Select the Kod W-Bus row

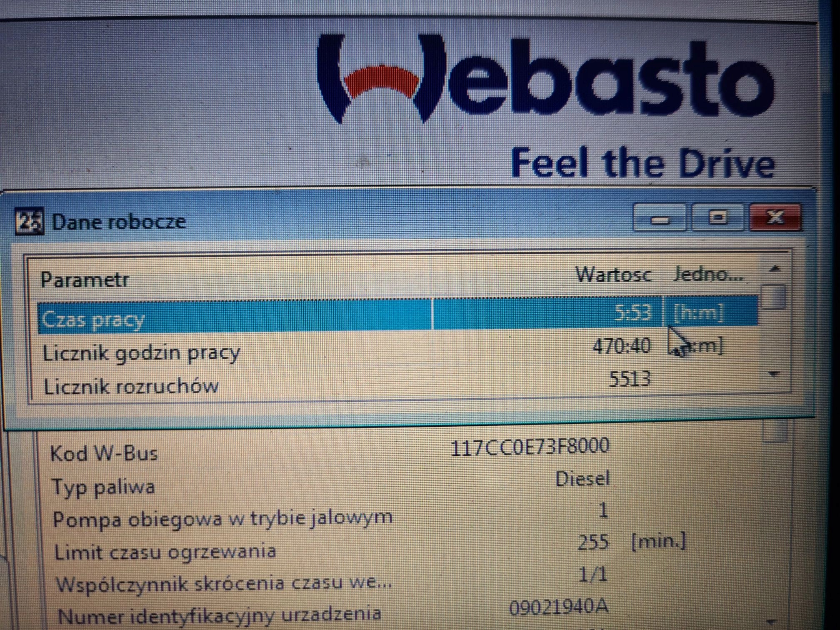click(x=104, y=453)
